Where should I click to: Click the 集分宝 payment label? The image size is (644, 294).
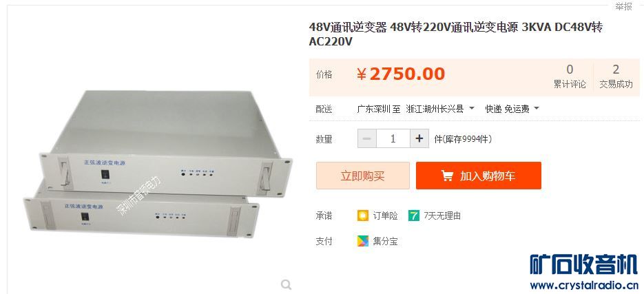pos(385,241)
